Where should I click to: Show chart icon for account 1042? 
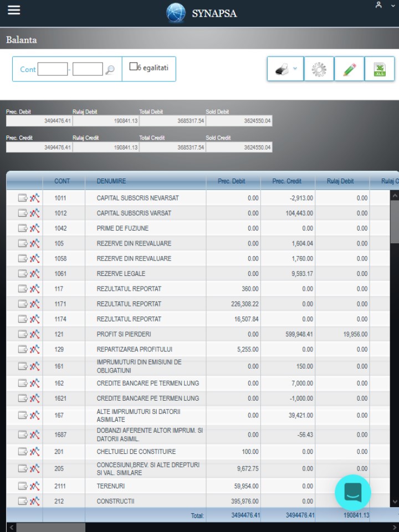(34, 228)
